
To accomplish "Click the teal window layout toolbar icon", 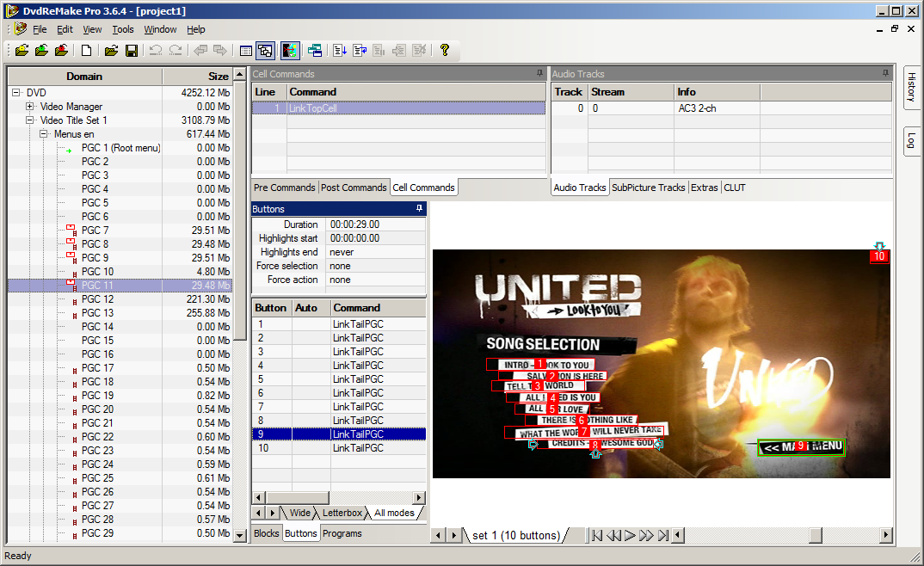I will [x=315, y=51].
